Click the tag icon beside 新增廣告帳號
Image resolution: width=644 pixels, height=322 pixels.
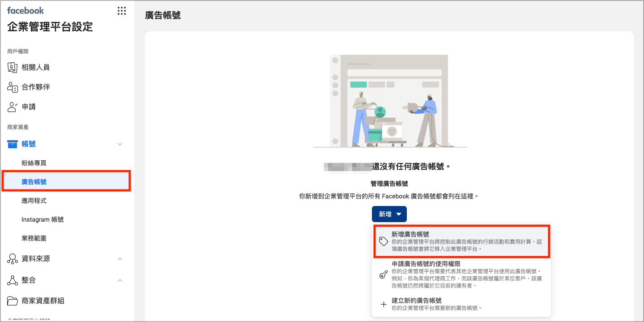pyautogui.click(x=384, y=241)
